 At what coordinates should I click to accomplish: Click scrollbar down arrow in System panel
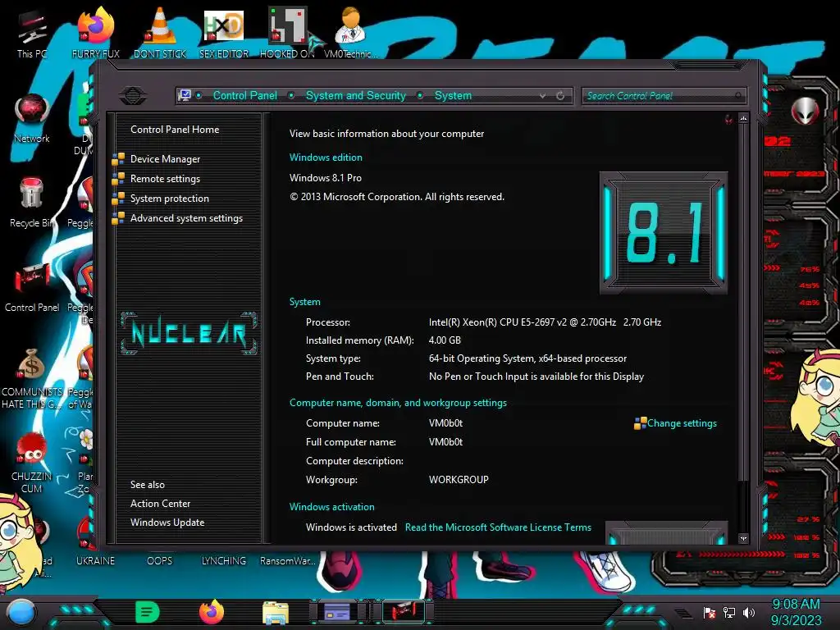click(x=743, y=538)
